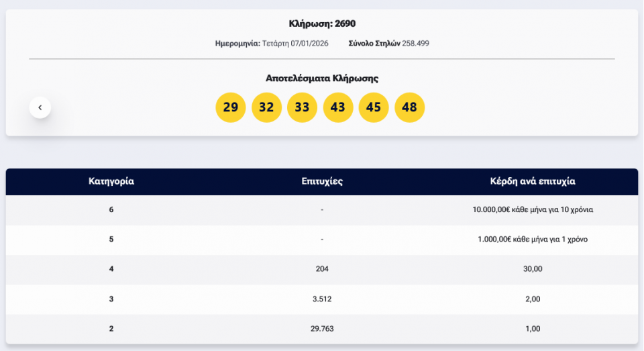Select the yellow ball numbered 48
This screenshot has height=351, width=644.
[x=409, y=107]
